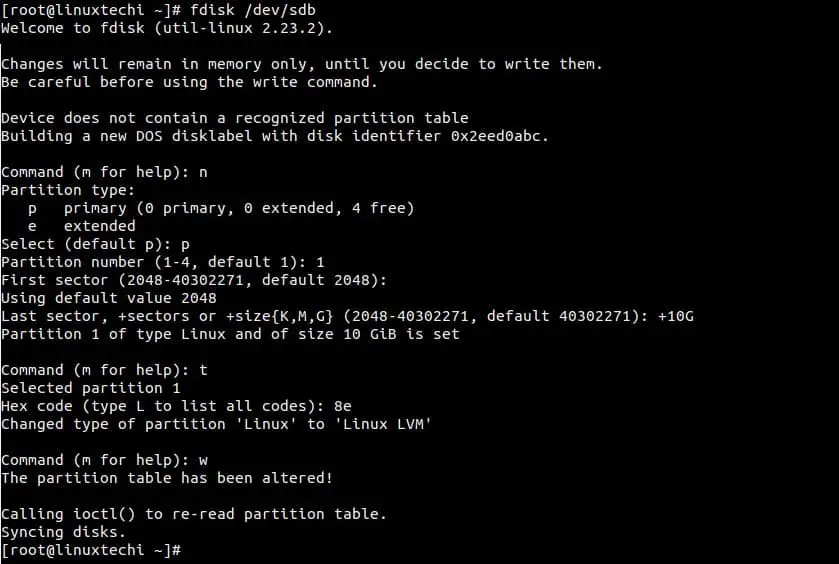This screenshot has width=839, height=564.
Task: Click the 'n' new partition command
Action: (203, 173)
